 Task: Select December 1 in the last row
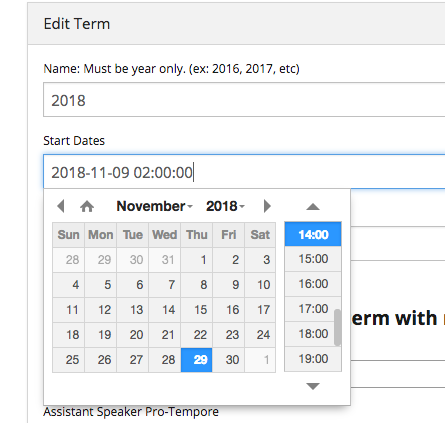click(x=260, y=360)
